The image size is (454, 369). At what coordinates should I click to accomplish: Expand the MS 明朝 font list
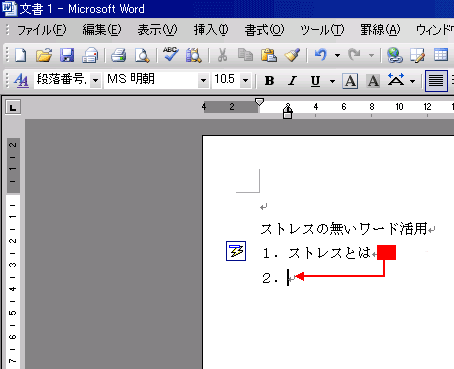[203, 80]
